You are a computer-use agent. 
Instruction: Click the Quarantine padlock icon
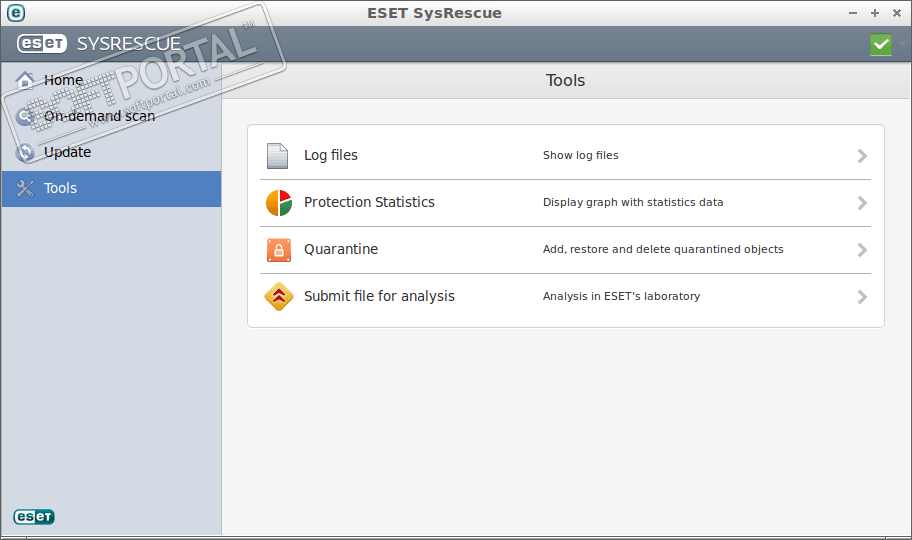[x=279, y=250]
